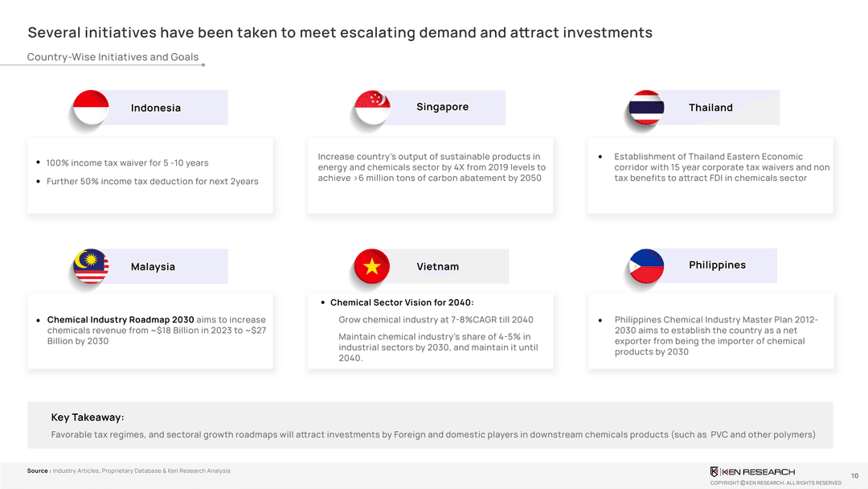Image resolution: width=868 pixels, height=489 pixels.
Task: Click the Key Takeaway heading
Action: click(87, 417)
